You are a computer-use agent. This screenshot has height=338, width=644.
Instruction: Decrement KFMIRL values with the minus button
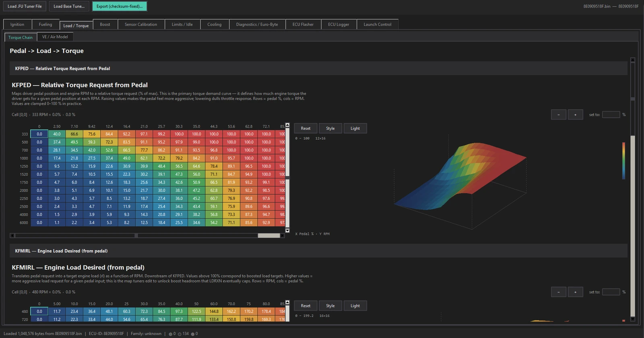tap(559, 292)
